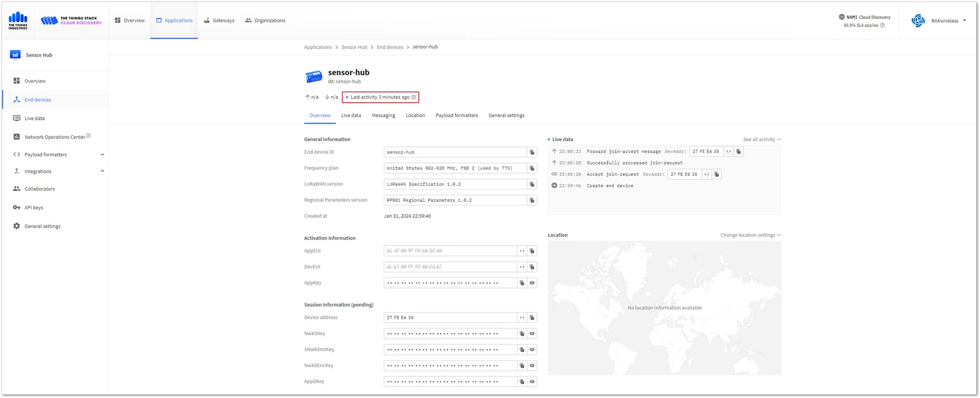The image size is (980, 398).
Task: Open the RAKwireless user menu
Action: (939, 21)
